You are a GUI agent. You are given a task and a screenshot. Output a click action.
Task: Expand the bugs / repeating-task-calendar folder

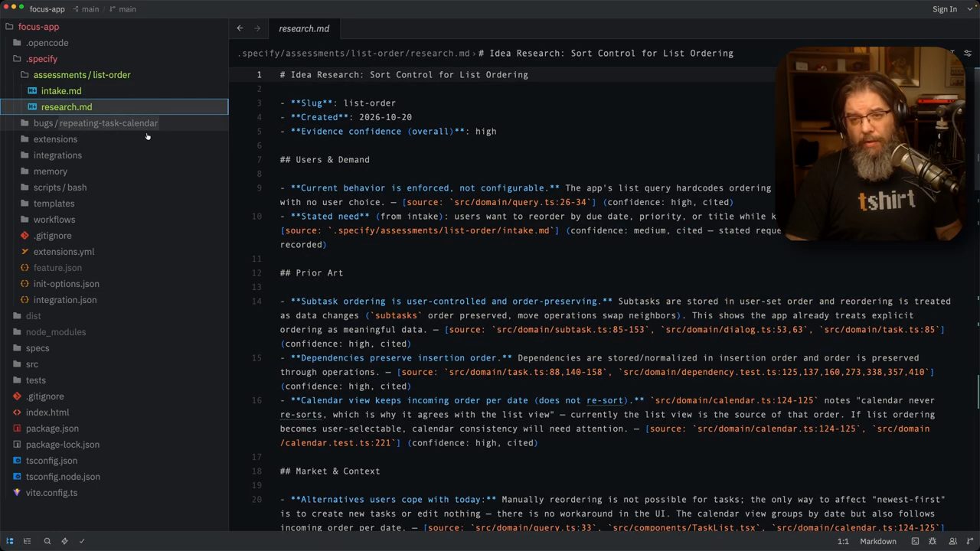(90, 123)
